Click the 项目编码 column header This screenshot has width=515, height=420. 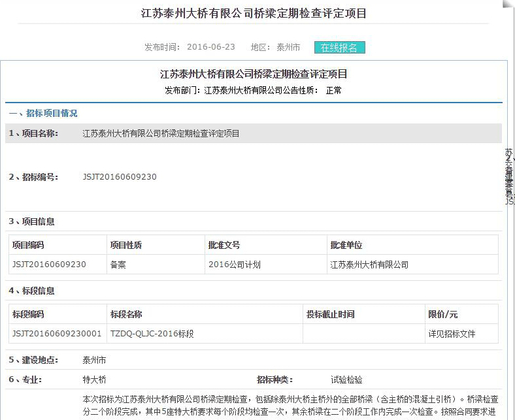coord(28,245)
